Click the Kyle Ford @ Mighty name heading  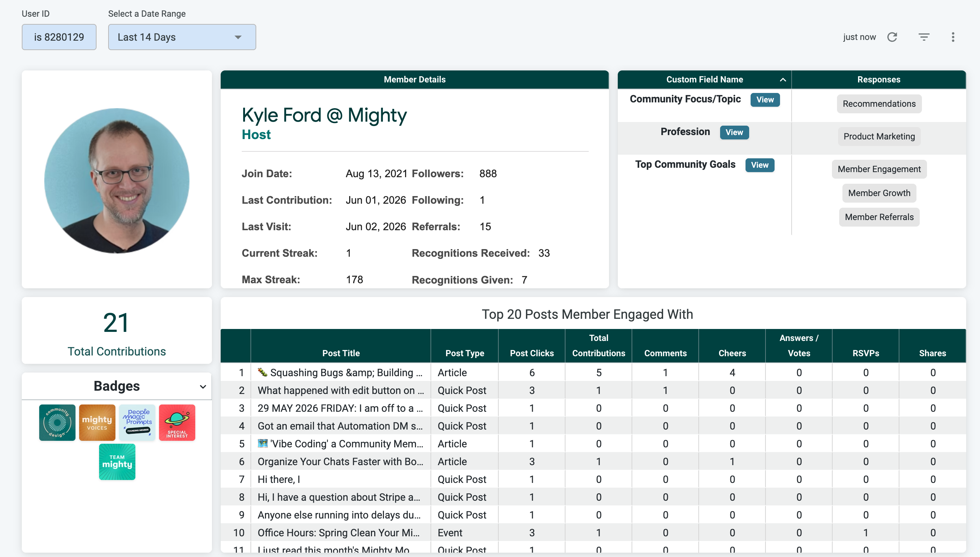(x=324, y=115)
